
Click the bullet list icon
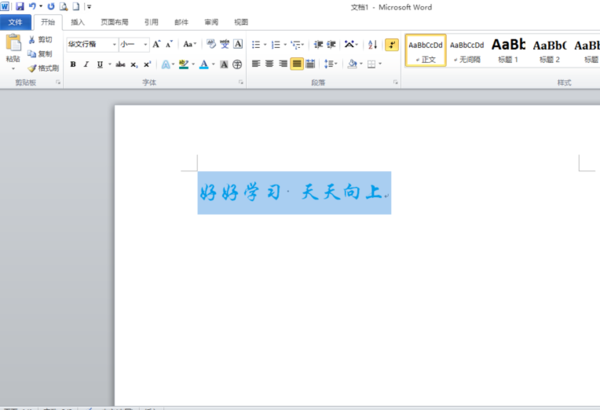tap(257, 44)
